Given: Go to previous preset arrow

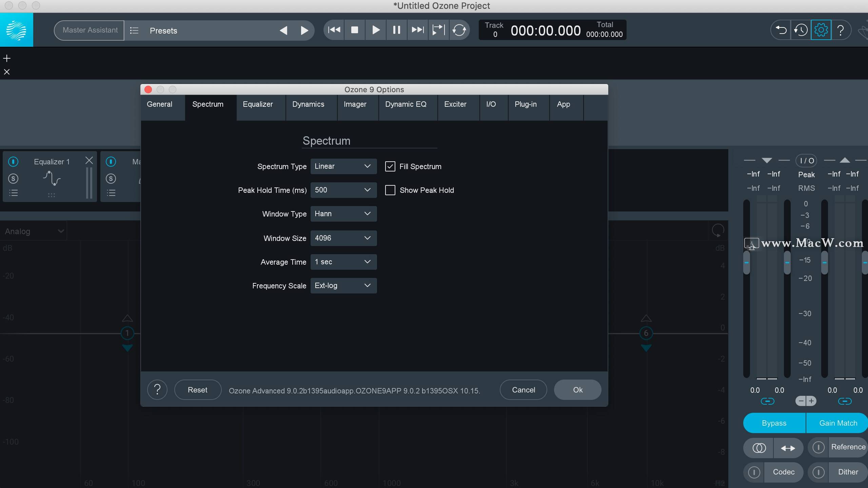Looking at the screenshot, I should tap(283, 30).
